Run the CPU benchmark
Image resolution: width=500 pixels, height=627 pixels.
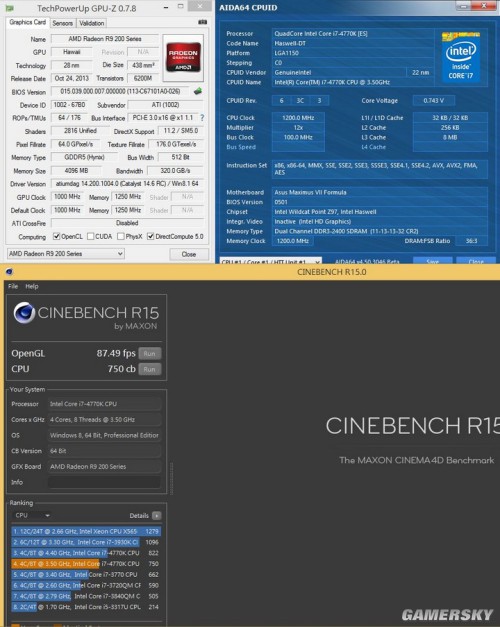pyautogui.click(x=150, y=369)
